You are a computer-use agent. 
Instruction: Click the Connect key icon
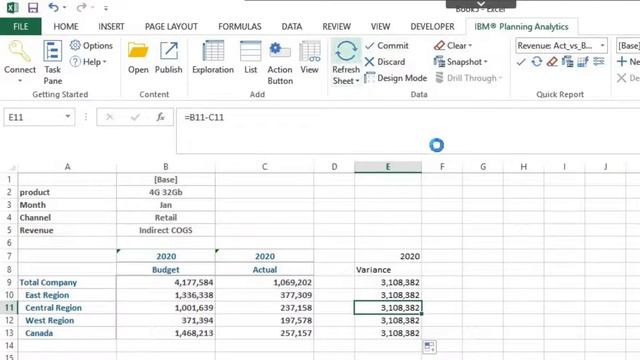pos(20,51)
